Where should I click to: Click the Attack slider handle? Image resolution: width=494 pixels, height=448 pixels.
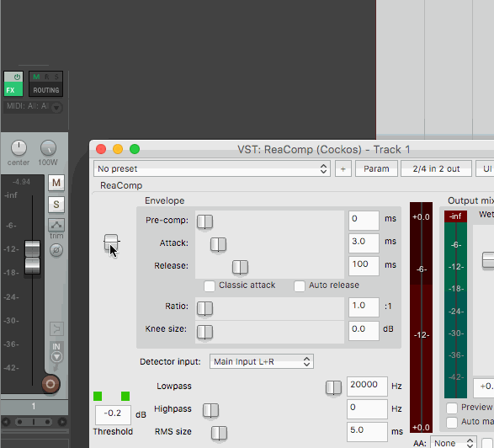(x=218, y=244)
